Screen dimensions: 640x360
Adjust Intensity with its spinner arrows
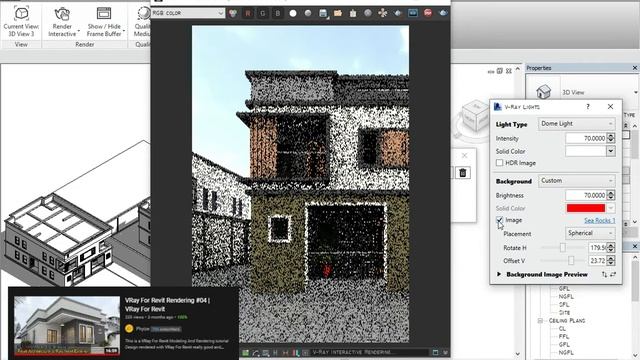click(611, 138)
